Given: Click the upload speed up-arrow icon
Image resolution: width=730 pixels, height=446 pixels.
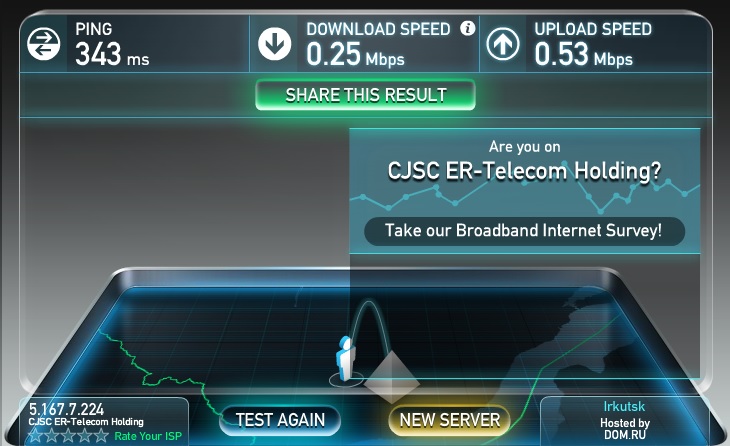Looking at the screenshot, I should pos(503,44).
